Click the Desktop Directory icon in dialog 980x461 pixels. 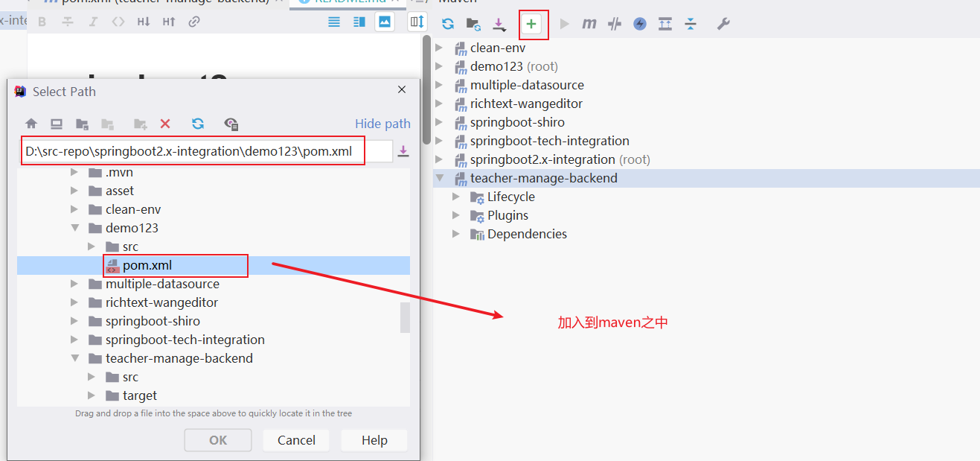point(57,124)
